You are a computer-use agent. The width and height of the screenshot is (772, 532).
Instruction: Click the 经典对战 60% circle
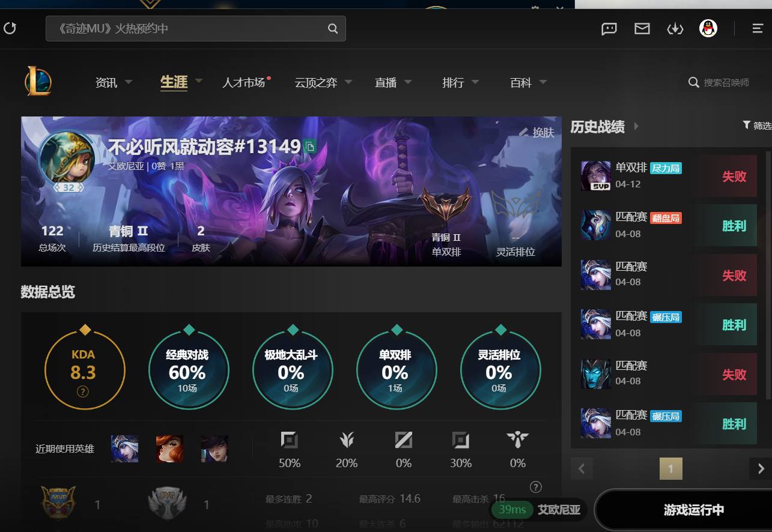(189, 369)
